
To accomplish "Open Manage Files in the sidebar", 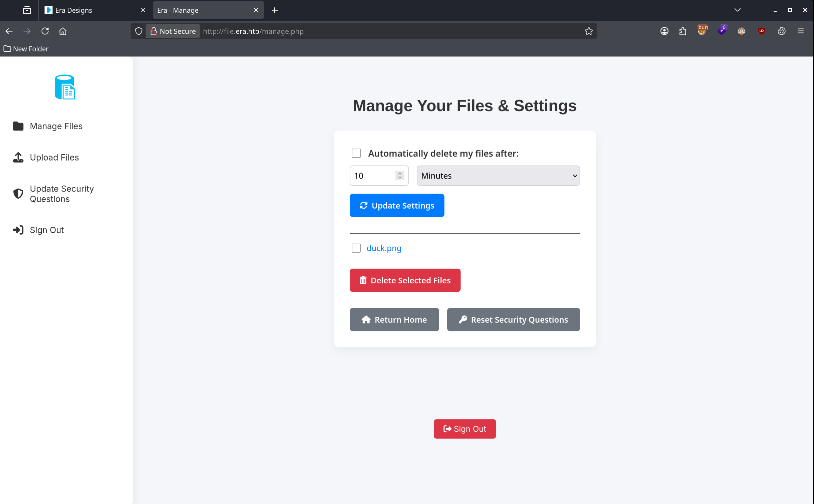I will pyautogui.click(x=56, y=126).
